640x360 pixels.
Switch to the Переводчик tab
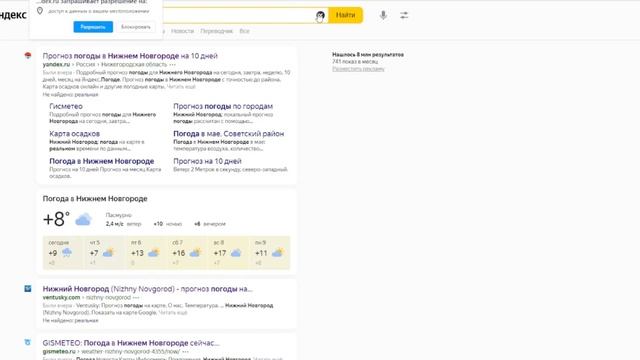[216, 31]
